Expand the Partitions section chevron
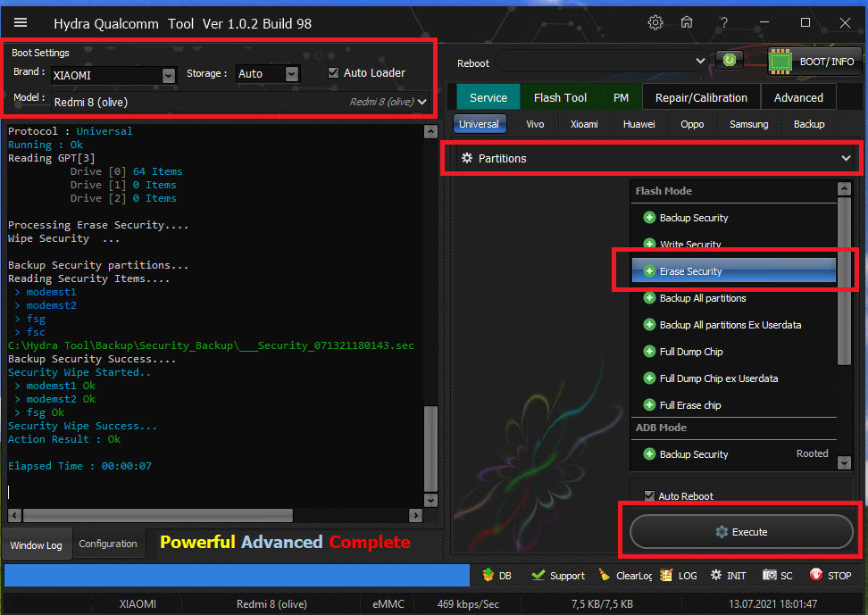The width and height of the screenshot is (868, 615). 846,158
